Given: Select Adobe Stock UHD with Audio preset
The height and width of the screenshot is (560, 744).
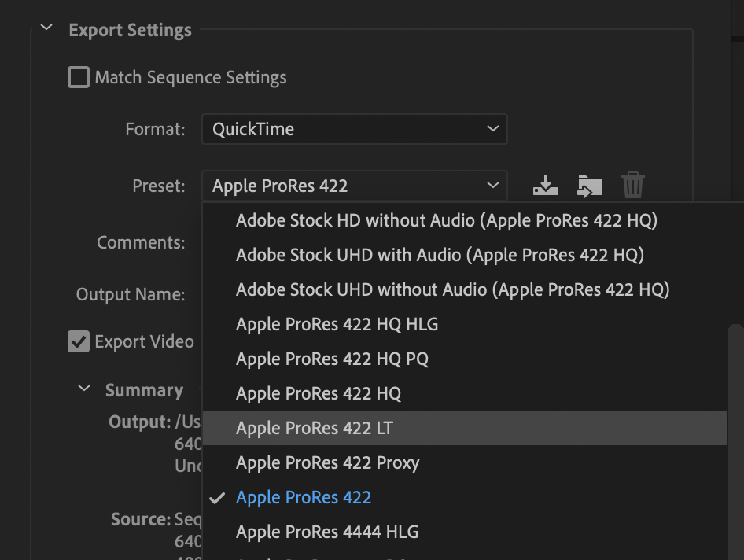Looking at the screenshot, I should point(440,255).
